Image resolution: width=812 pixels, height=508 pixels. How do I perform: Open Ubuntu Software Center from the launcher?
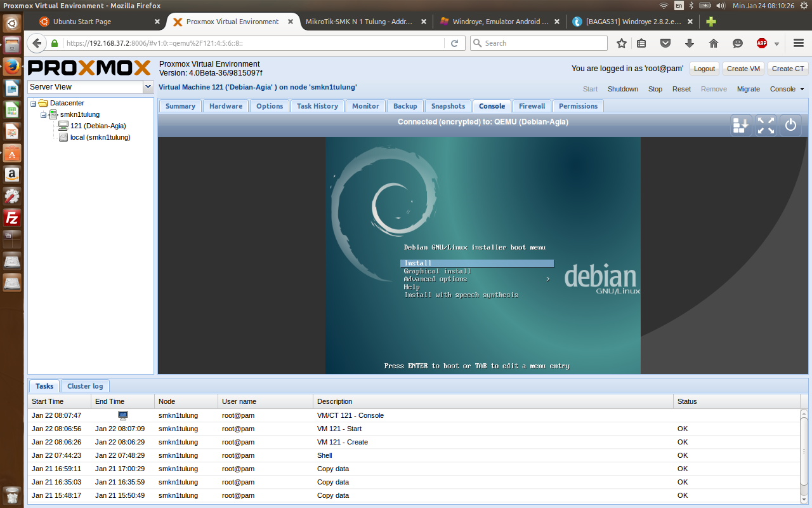(12, 153)
